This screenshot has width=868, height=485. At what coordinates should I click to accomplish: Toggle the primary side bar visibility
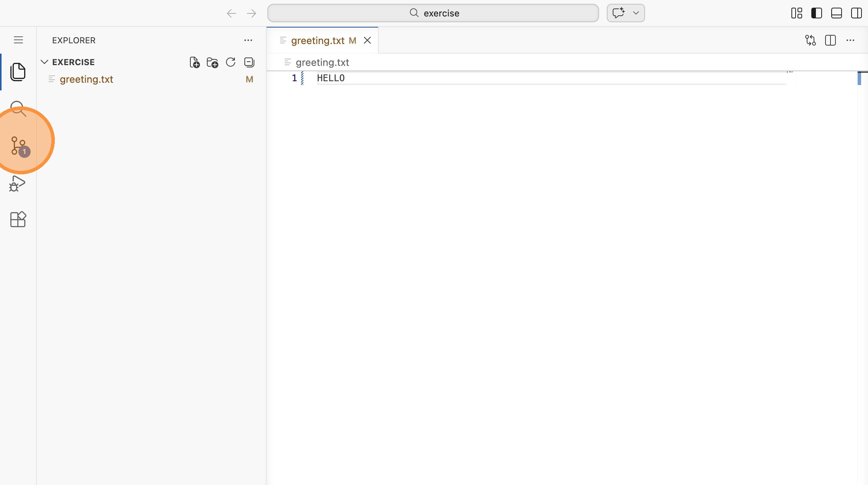(x=817, y=13)
